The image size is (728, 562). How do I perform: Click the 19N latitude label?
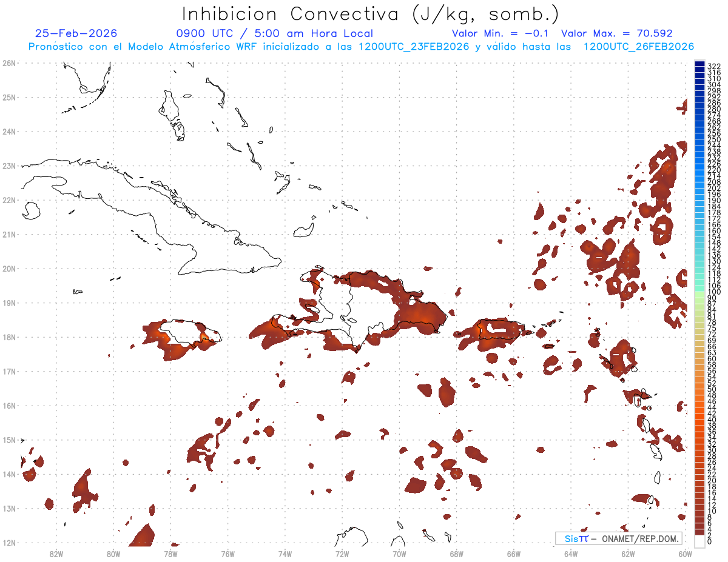(x=8, y=303)
